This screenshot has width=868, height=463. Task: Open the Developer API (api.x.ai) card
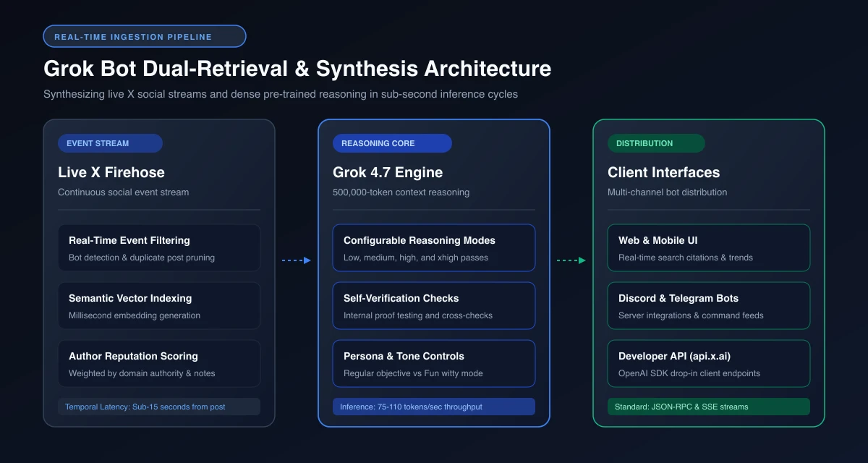(x=709, y=363)
